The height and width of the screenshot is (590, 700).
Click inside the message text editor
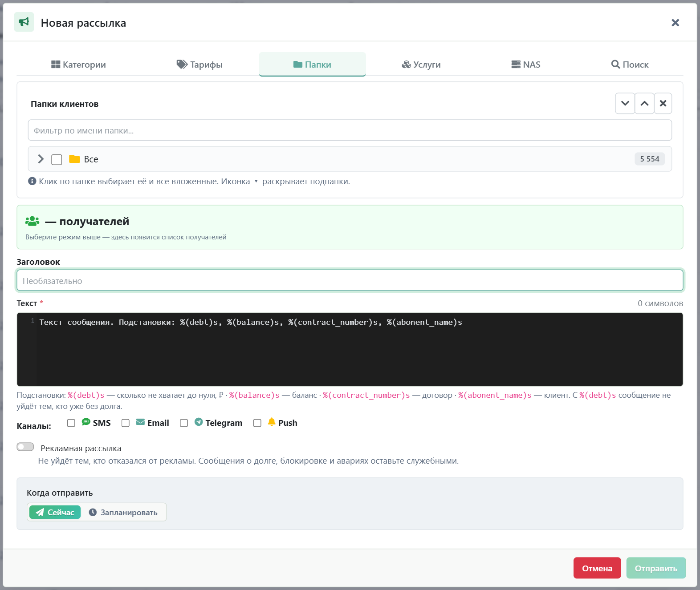350,349
